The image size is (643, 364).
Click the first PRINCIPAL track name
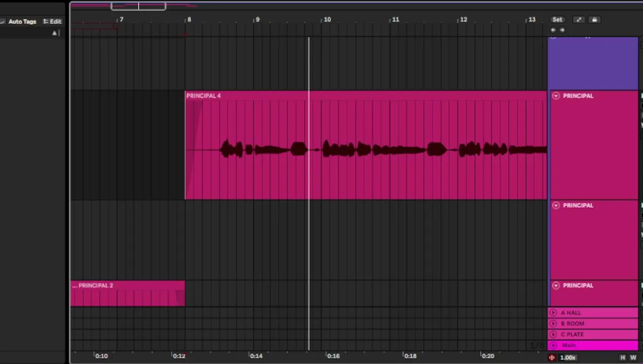point(578,96)
